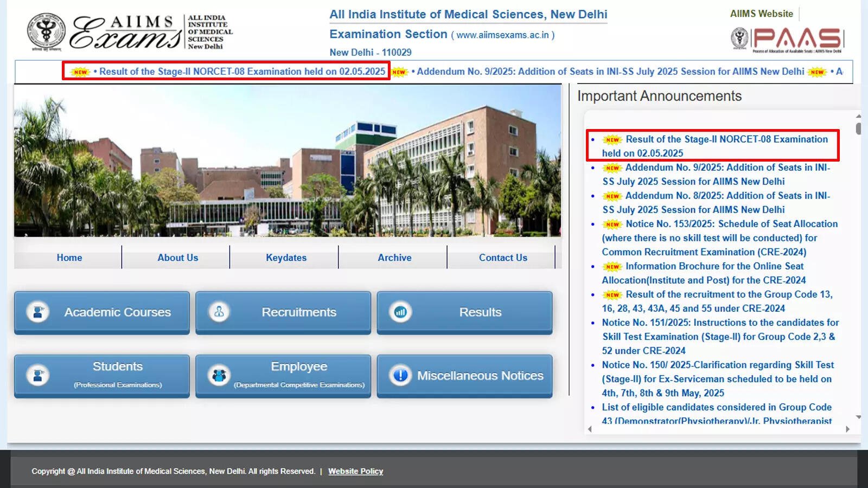Open Notice No. 153/2025 seat allocation schedule
868x488 pixels.
point(719,238)
